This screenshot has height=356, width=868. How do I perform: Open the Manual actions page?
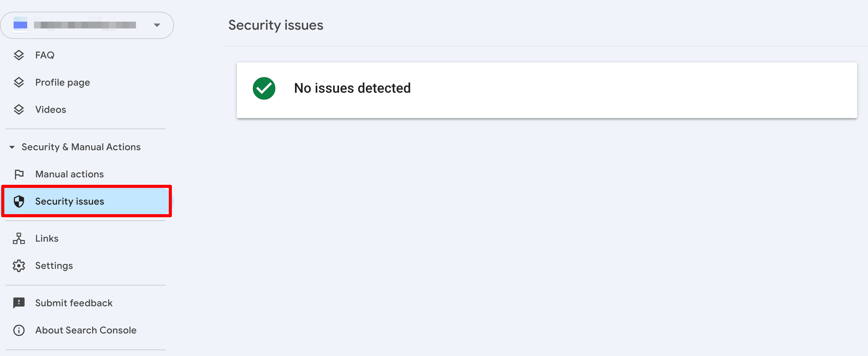(70, 174)
